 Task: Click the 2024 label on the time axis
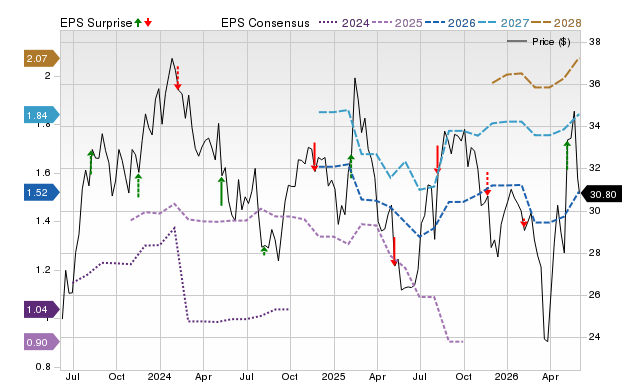160,376
